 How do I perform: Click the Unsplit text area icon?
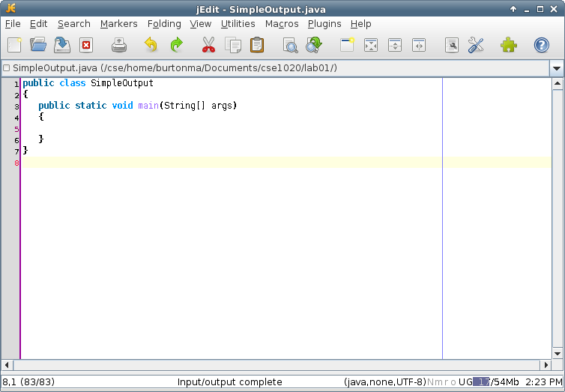pyautogui.click(x=371, y=46)
